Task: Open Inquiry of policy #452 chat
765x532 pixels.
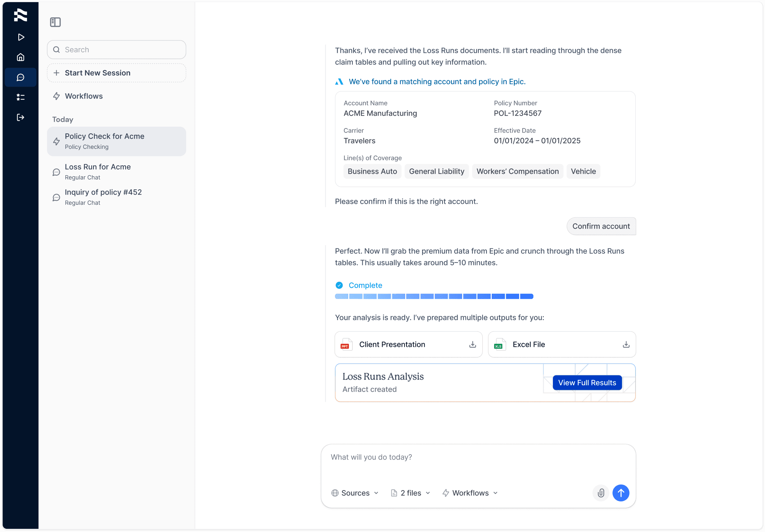Action: (x=103, y=197)
